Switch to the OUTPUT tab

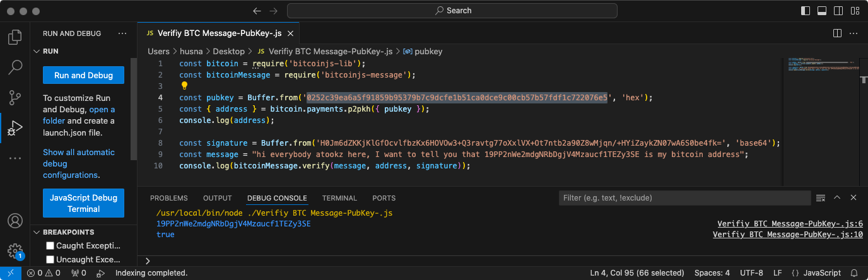pyautogui.click(x=218, y=198)
